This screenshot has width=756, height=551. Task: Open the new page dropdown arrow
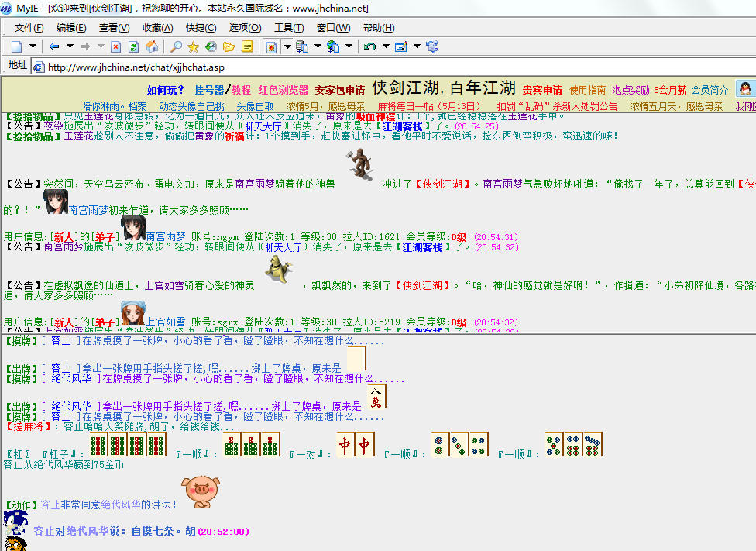click(33, 46)
